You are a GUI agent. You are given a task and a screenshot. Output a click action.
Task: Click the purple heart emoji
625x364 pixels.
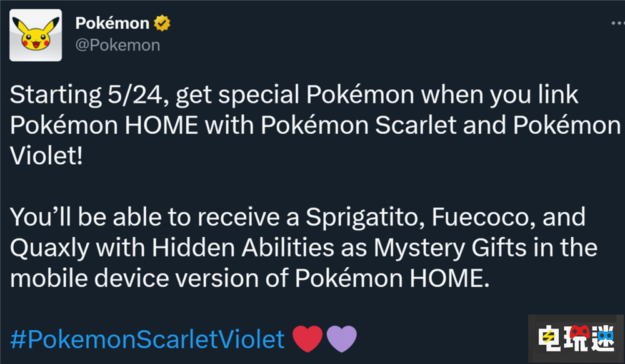pyautogui.click(x=342, y=339)
